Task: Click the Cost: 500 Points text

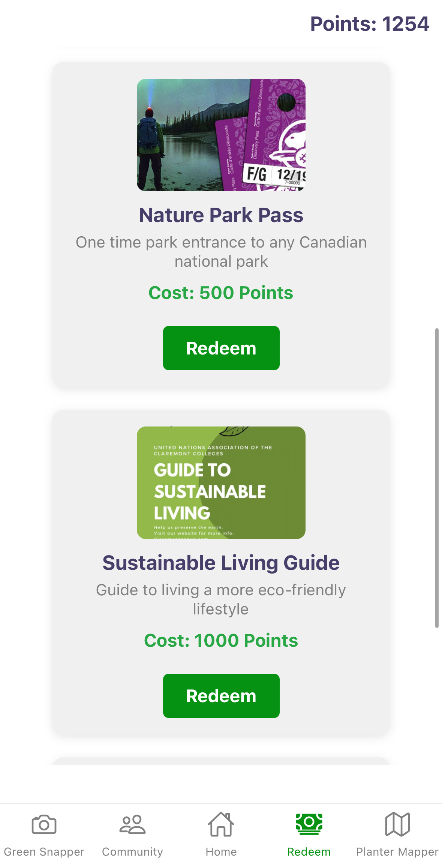Action: (221, 293)
